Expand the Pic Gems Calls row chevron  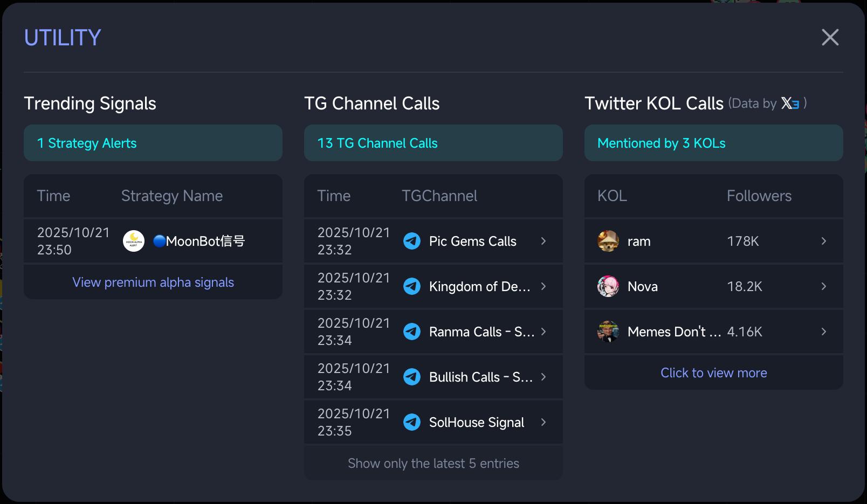point(543,241)
